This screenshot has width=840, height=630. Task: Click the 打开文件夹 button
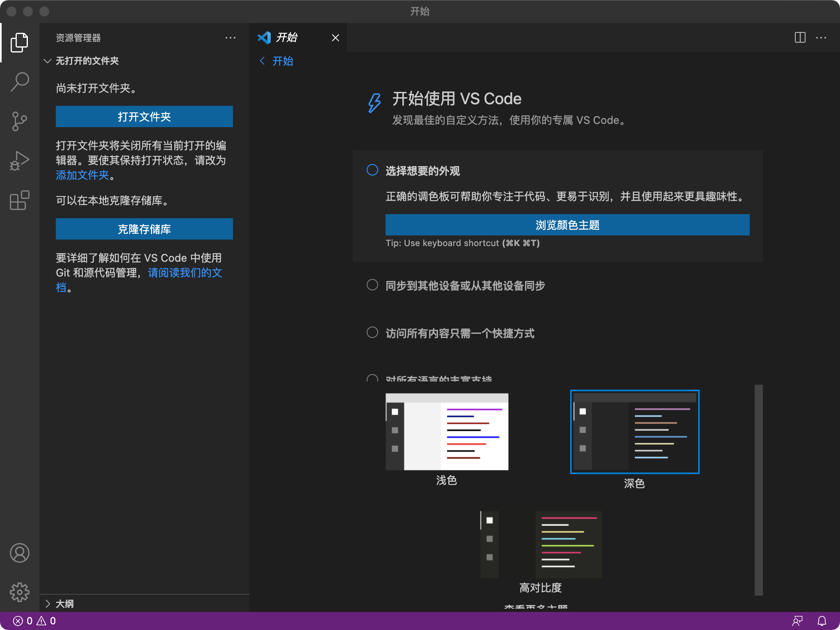click(144, 116)
